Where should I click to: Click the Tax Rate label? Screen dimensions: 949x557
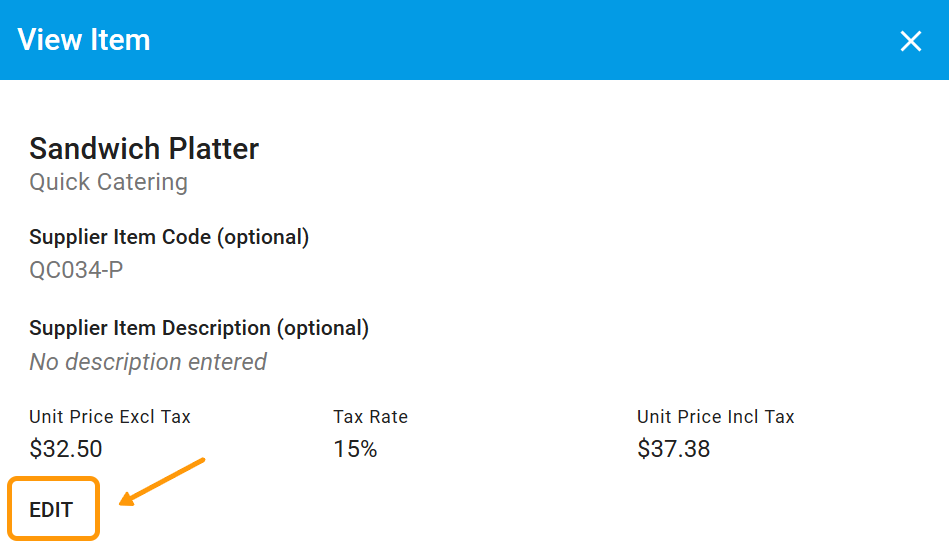pyautogui.click(x=370, y=417)
